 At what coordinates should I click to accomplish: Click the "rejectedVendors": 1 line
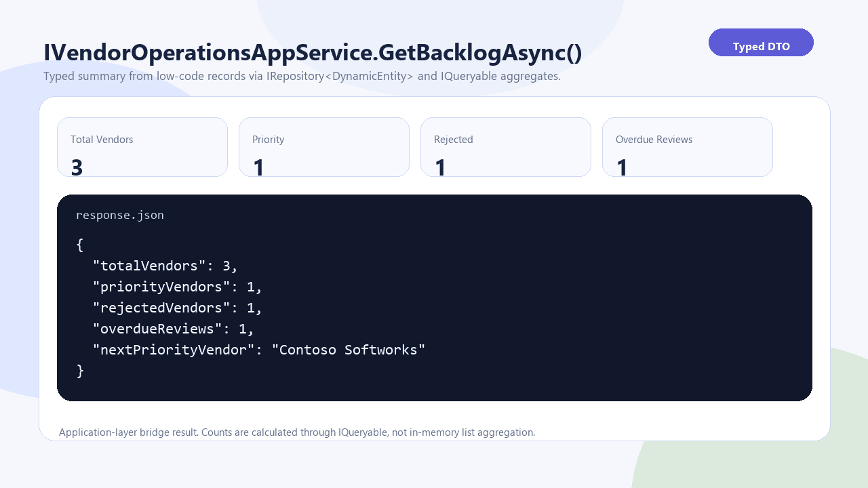(178, 308)
